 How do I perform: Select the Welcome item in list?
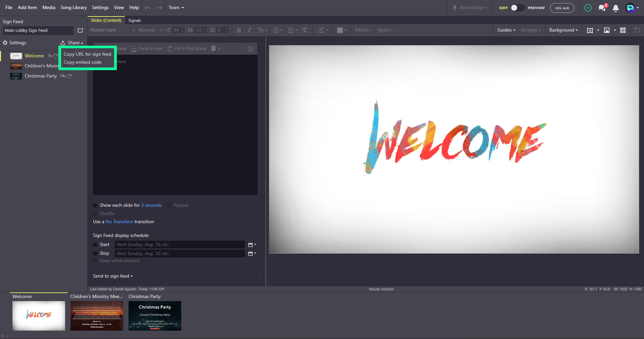pyautogui.click(x=34, y=56)
